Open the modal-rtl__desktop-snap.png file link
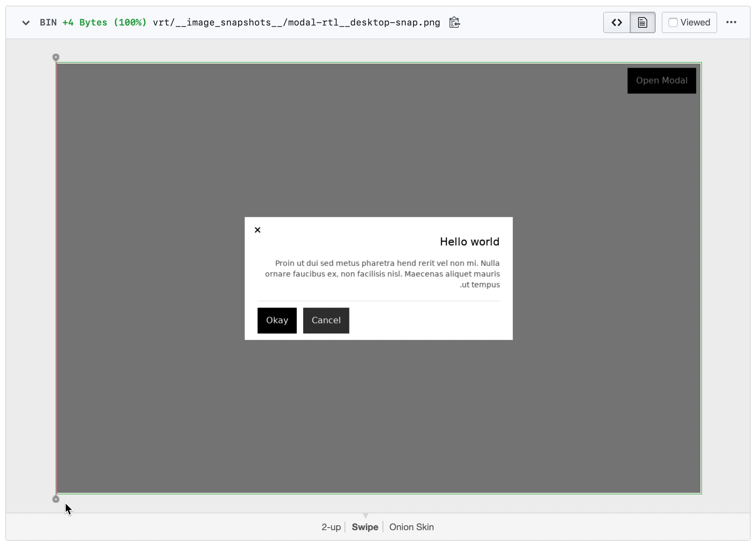Screen dimensions: 756x545 click(296, 22)
